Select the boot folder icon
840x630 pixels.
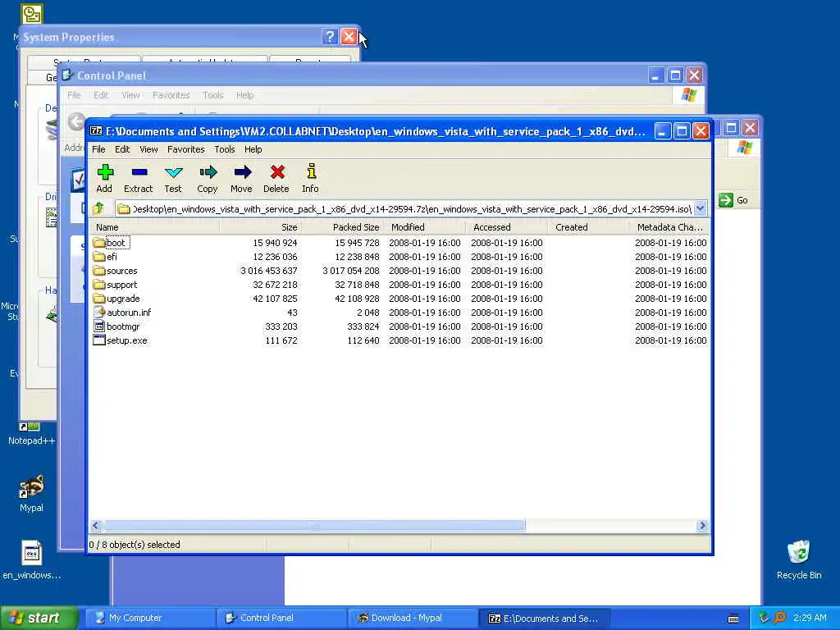(x=98, y=243)
